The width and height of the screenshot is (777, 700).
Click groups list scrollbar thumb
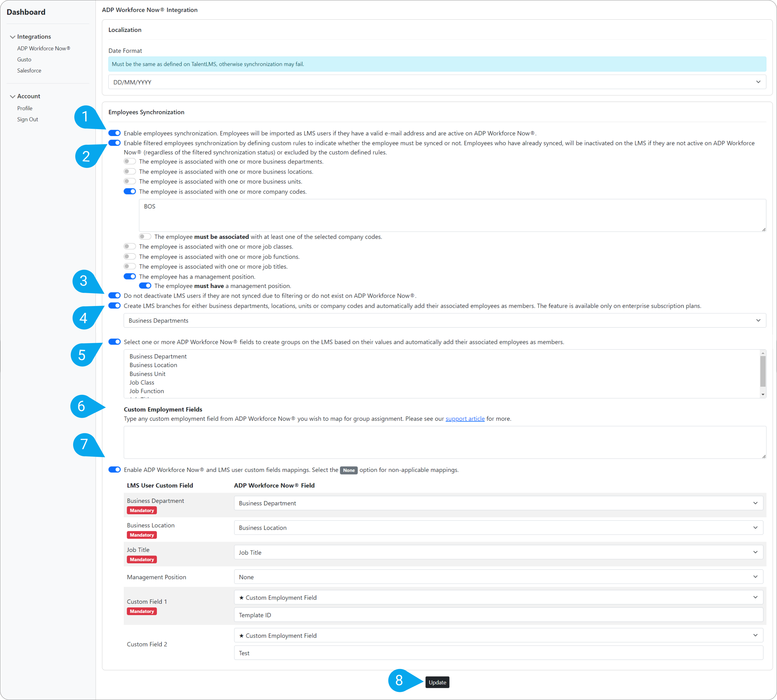[x=763, y=371]
